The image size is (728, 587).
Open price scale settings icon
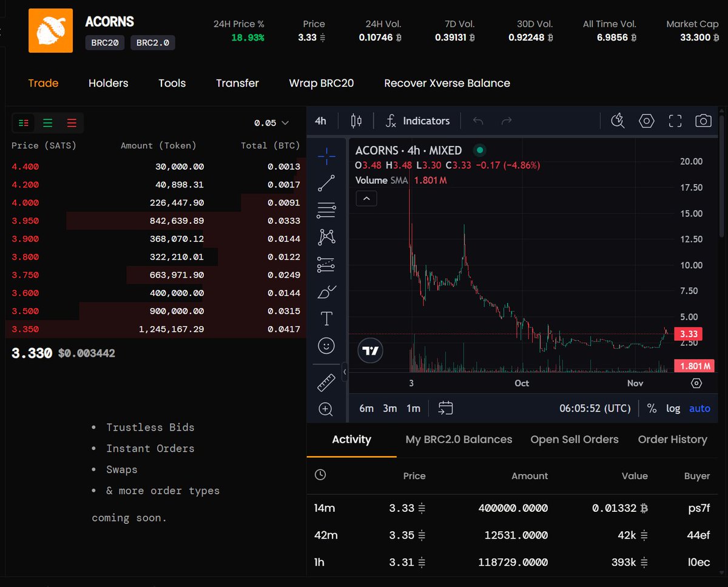click(696, 383)
